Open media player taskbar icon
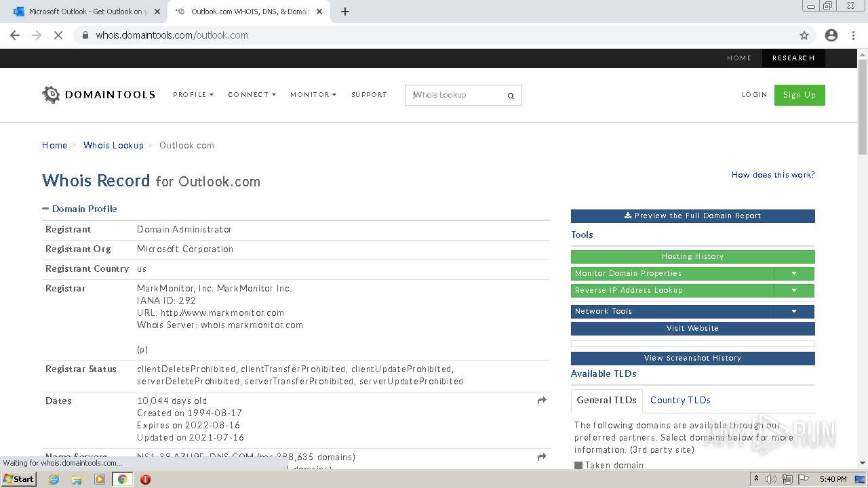The width and height of the screenshot is (868, 488). click(100, 479)
